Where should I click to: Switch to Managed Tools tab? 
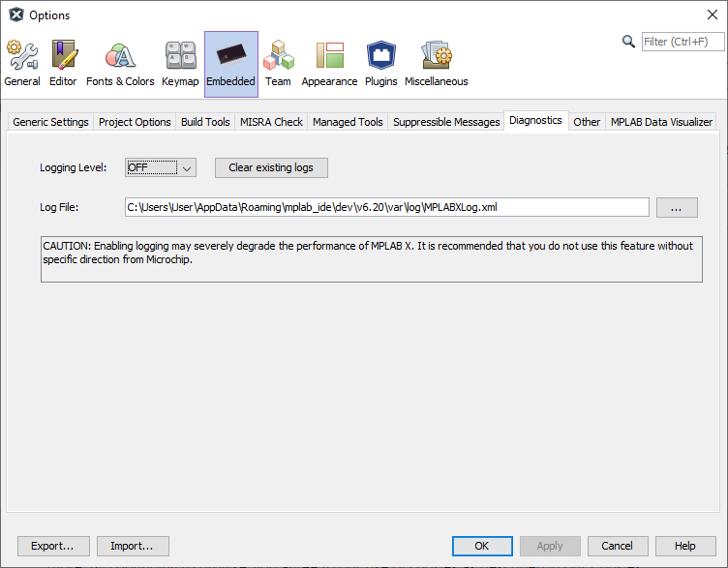348,122
